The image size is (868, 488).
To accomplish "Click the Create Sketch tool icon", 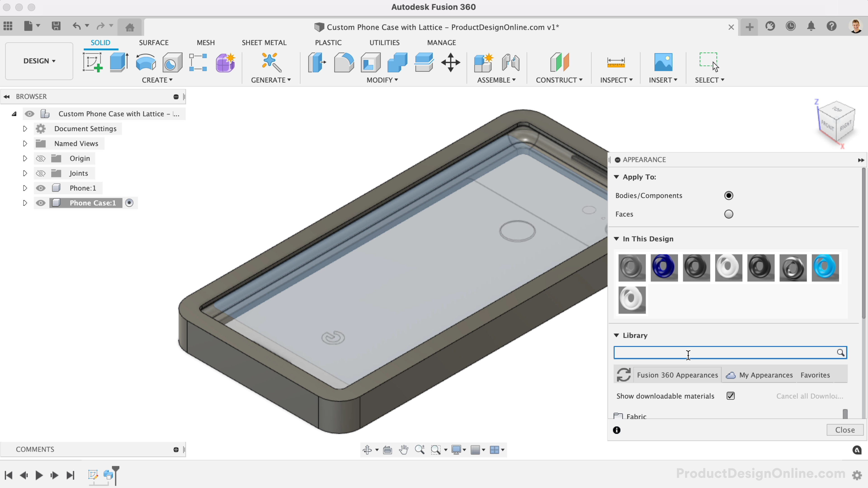I will pyautogui.click(x=92, y=62).
